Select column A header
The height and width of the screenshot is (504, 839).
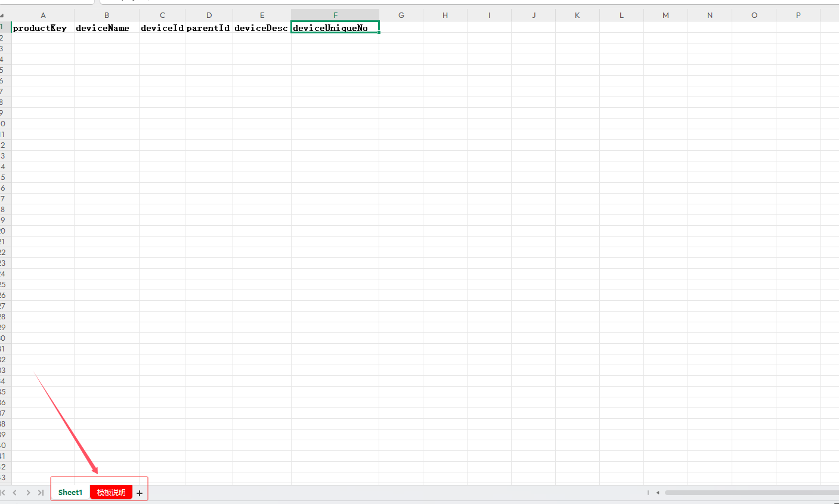pos(43,15)
